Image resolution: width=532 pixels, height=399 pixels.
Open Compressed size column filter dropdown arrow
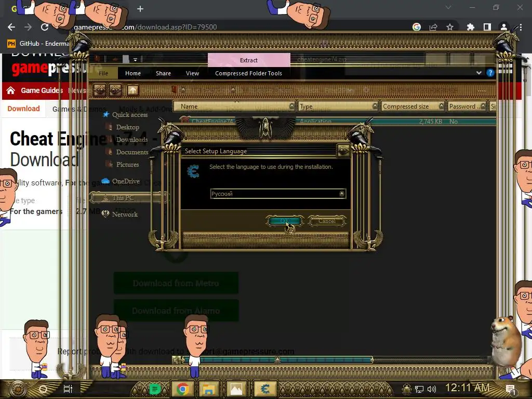(442, 106)
